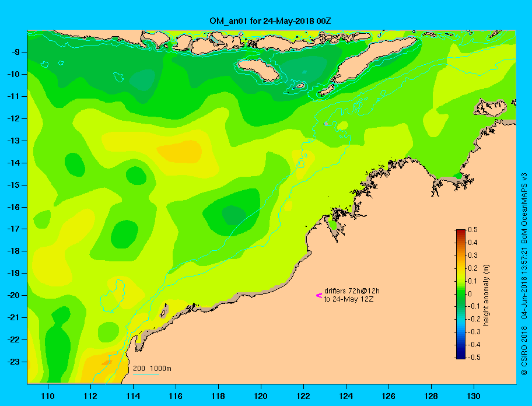Screen dimensions: 532x406
Task: Click the longitude axis label "116"
Action: [x=176, y=396]
